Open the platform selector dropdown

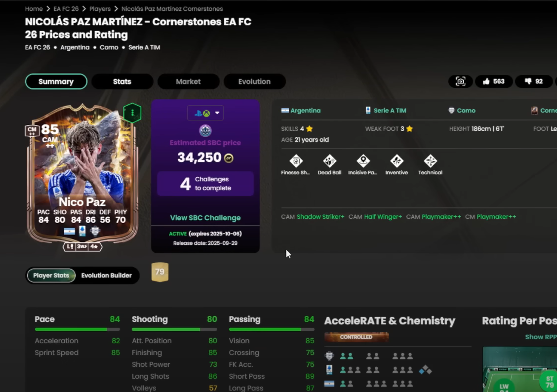pos(205,113)
